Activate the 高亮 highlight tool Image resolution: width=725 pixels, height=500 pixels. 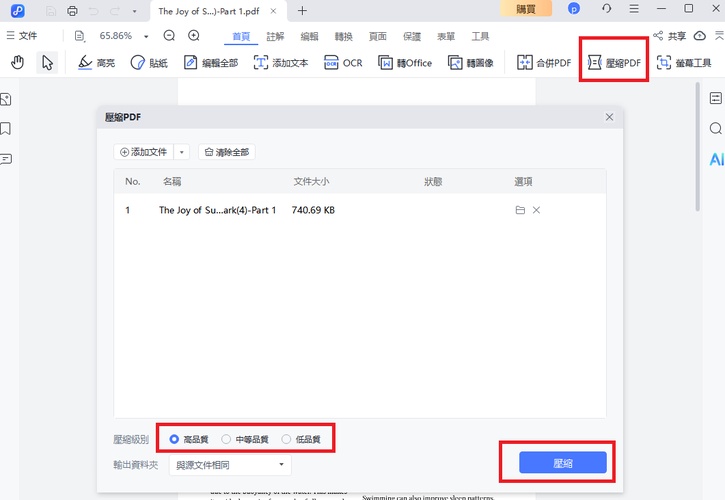[x=96, y=62]
